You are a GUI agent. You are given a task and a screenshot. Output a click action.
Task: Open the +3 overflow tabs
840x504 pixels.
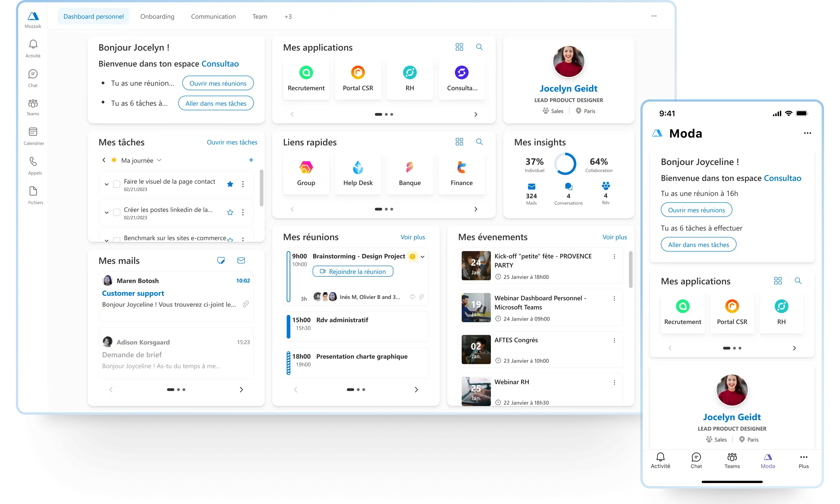coord(288,16)
